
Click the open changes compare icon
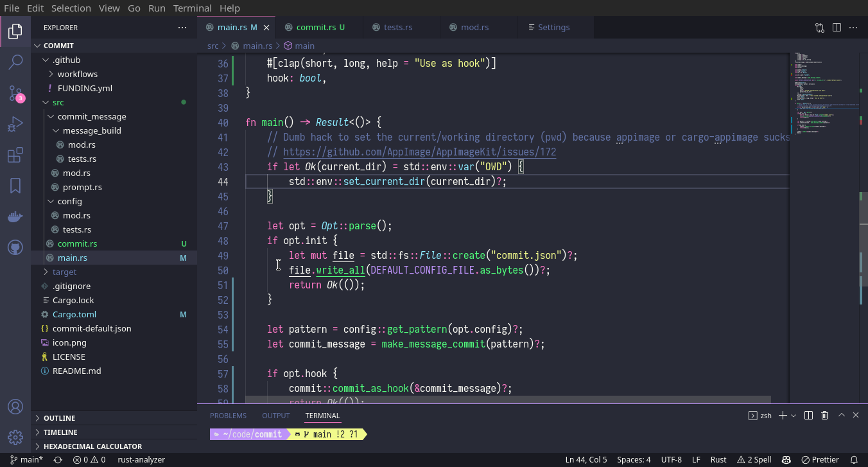pyautogui.click(x=820, y=28)
